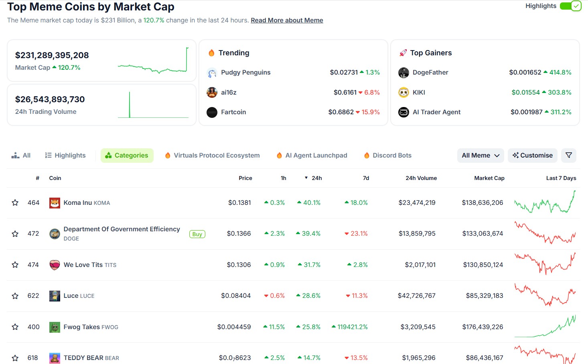588x364 pixels.
Task: Open Fwog Takes 7-day sparkline
Action: click(545, 326)
